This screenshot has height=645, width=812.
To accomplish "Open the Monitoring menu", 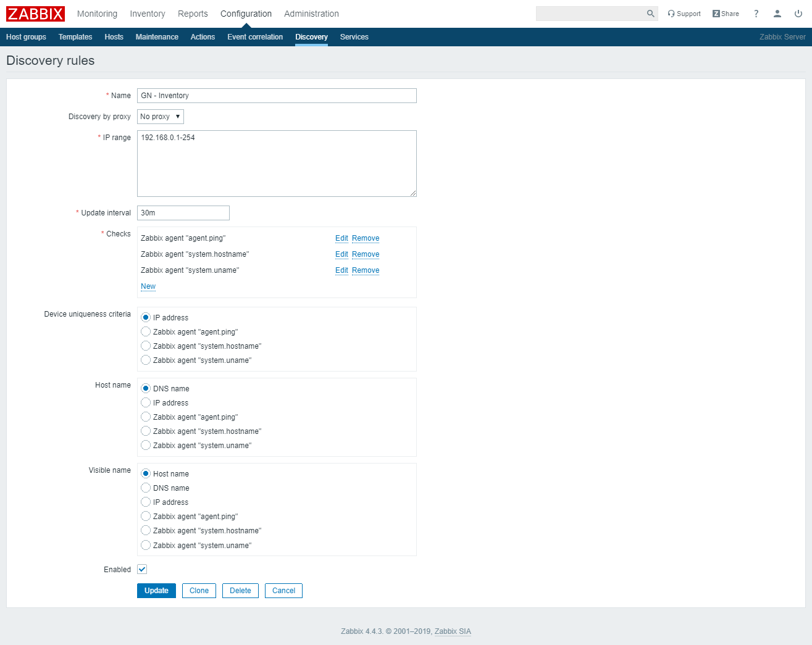I will point(97,14).
